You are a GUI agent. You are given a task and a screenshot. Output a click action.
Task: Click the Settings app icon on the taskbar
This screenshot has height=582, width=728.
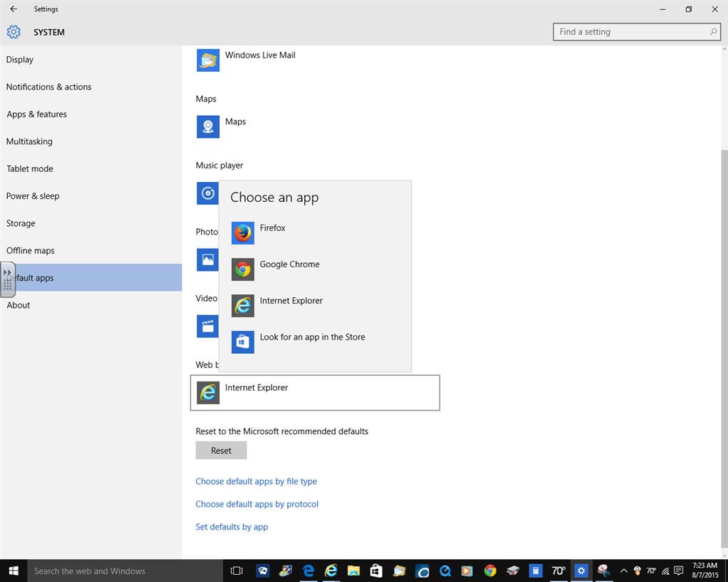click(581, 571)
